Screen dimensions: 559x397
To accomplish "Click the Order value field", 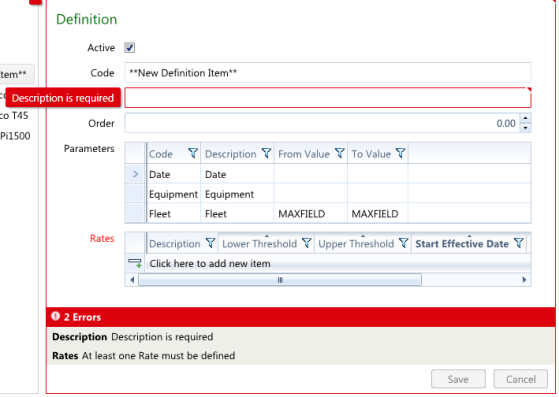I will (x=322, y=123).
